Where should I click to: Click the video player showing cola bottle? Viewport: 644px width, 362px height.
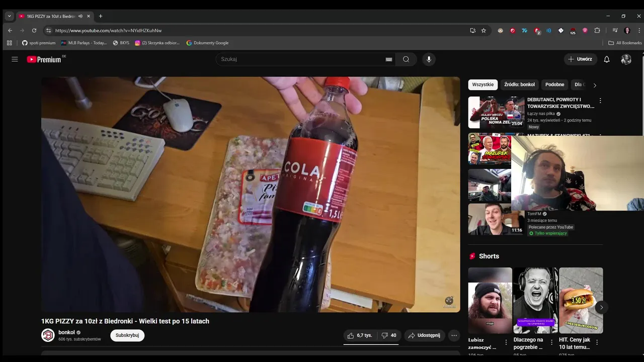251,195
